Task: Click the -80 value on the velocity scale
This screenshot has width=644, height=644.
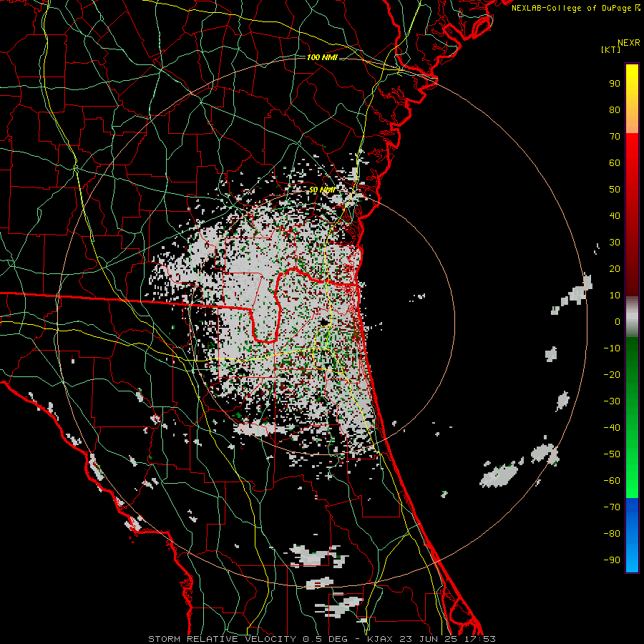Action: click(x=612, y=534)
